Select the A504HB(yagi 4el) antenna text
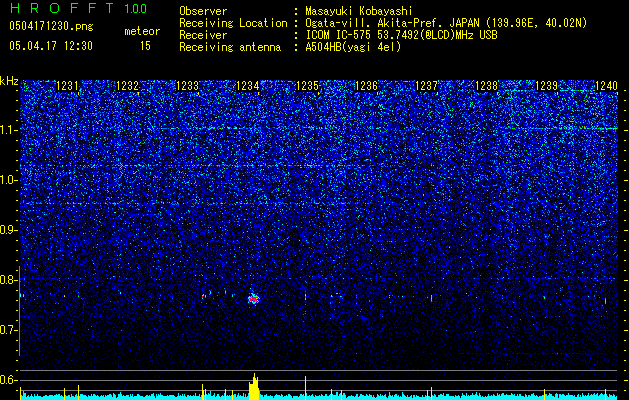Viewport: 629px width, 400px height. click(353, 47)
